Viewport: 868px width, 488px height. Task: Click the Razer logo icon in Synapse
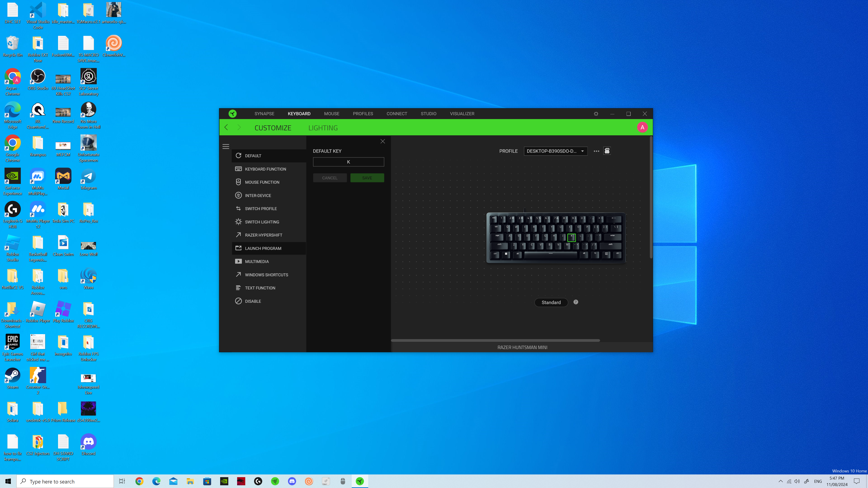point(233,113)
